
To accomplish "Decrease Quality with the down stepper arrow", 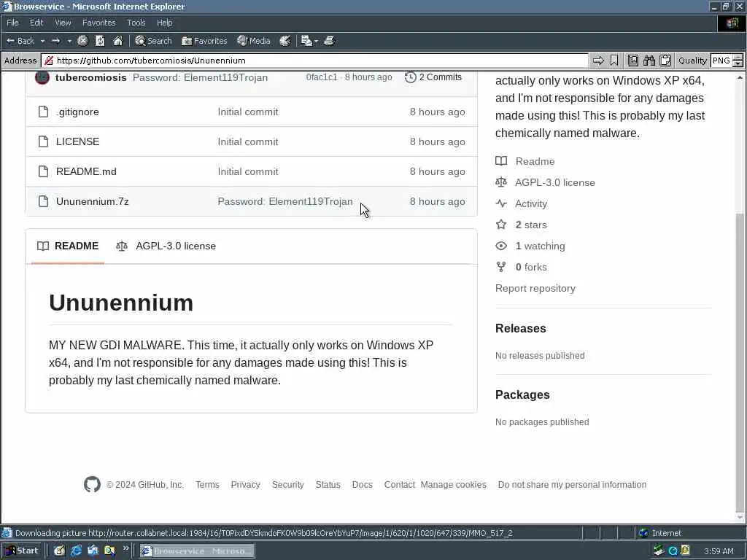I will pyautogui.click(x=738, y=64).
